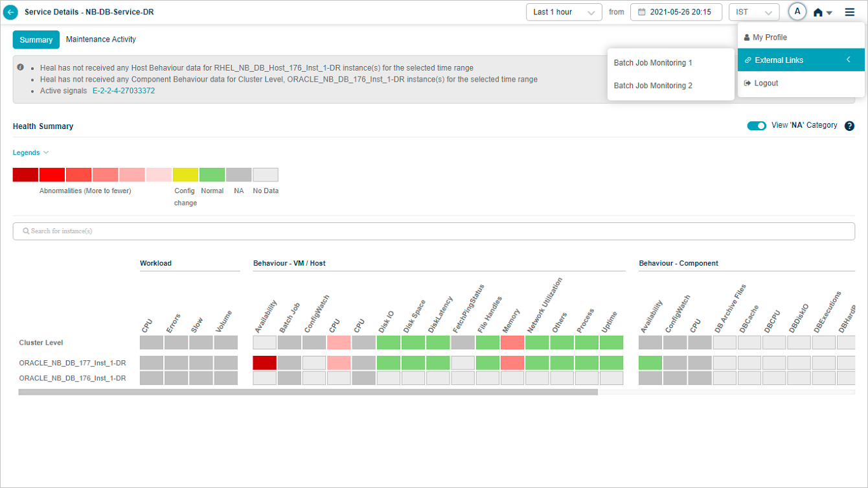Click the yellow Config change legend swatch

pyautogui.click(x=185, y=175)
